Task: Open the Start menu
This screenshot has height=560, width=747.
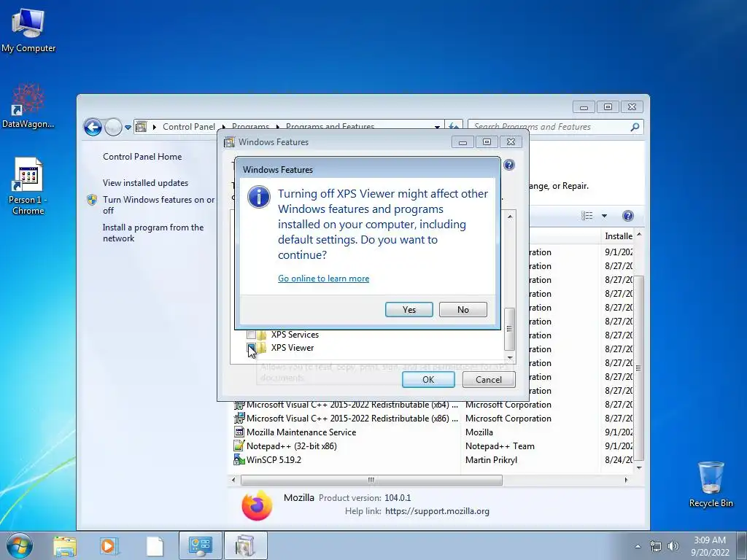Action: pos(20,545)
